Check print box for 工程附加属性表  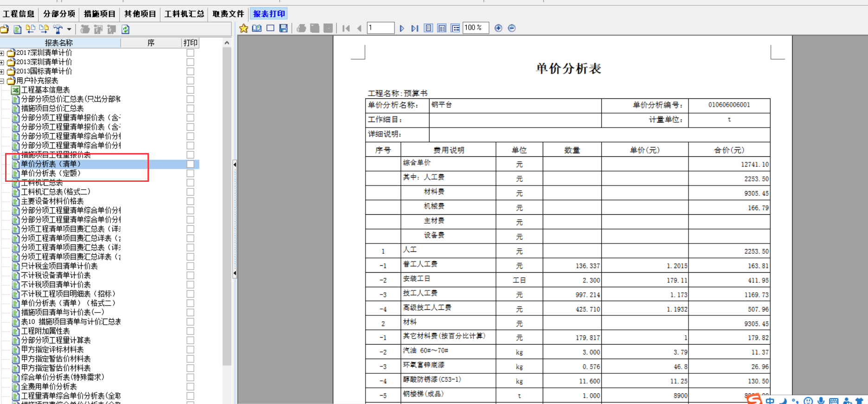click(x=190, y=331)
